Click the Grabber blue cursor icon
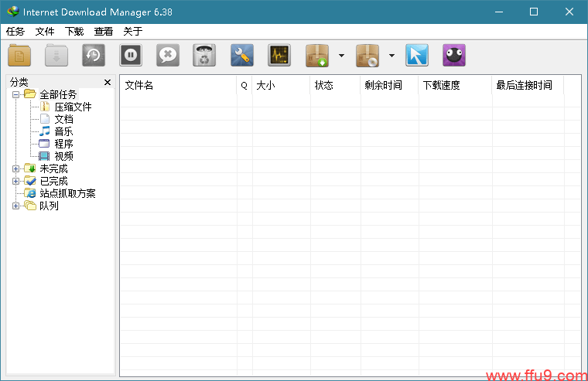The height and width of the screenshot is (381, 588). (x=416, y=56)
